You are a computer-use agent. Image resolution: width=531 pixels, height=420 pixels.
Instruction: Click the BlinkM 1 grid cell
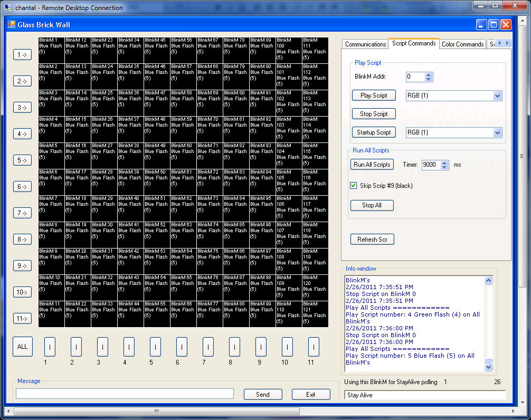pos(51,50)
